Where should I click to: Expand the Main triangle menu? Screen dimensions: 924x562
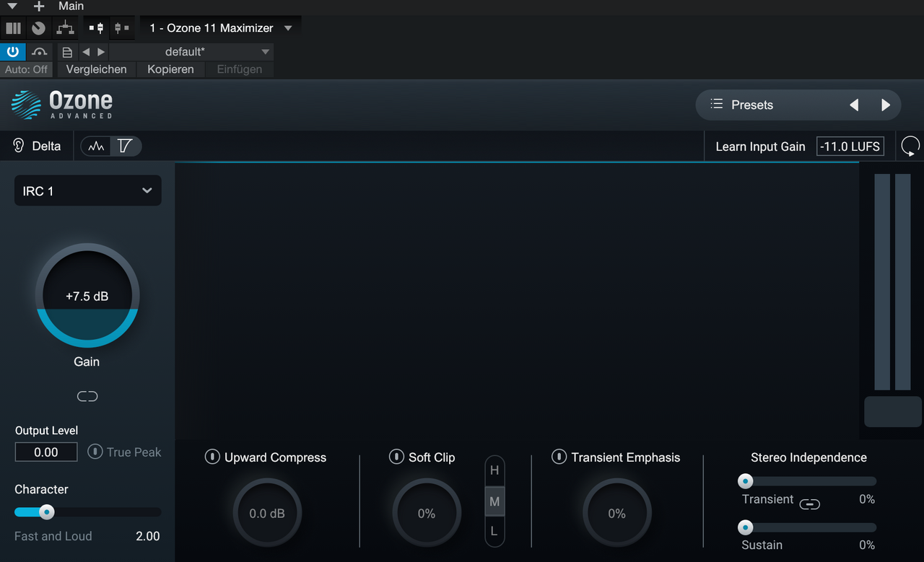(x=12, y=6)
